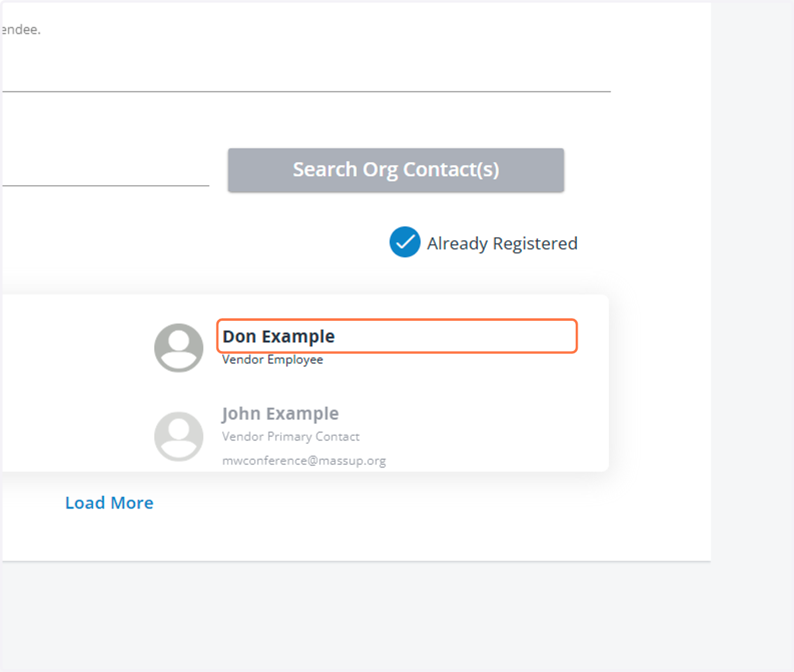Click the Search Org Contact(s) button
Screen dimensions: 794x672
coord(396,170)
